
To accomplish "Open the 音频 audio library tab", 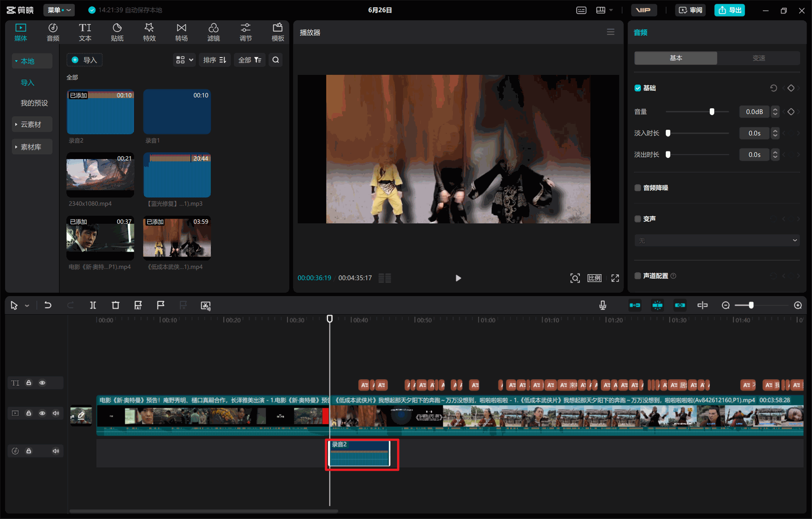I will click(53, 32).
